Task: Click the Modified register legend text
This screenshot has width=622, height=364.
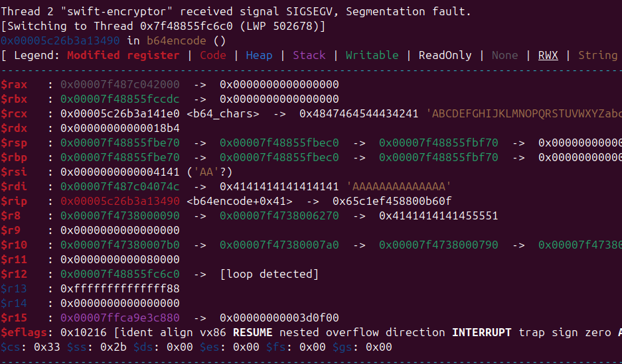Action: [123, 55]
